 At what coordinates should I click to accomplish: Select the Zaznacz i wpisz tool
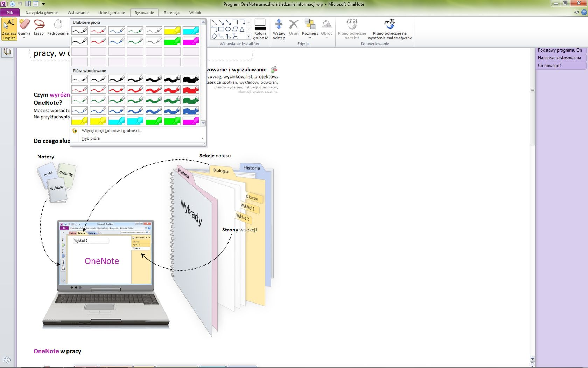pos(9,29)
